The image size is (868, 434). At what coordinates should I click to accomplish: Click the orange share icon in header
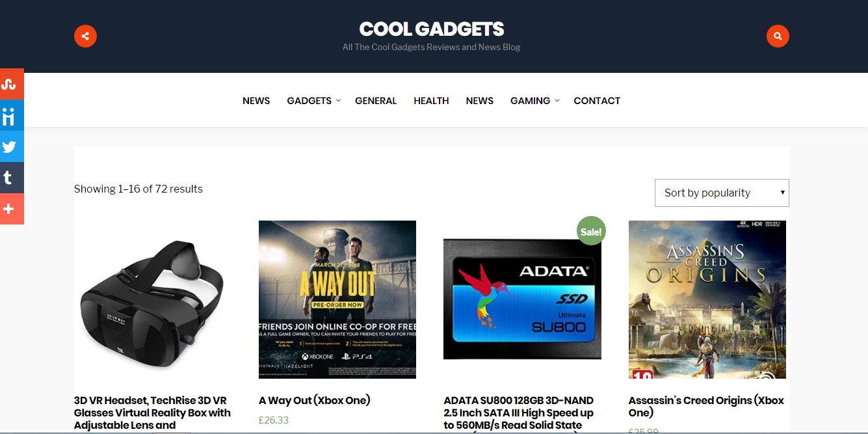pos(85,36)
